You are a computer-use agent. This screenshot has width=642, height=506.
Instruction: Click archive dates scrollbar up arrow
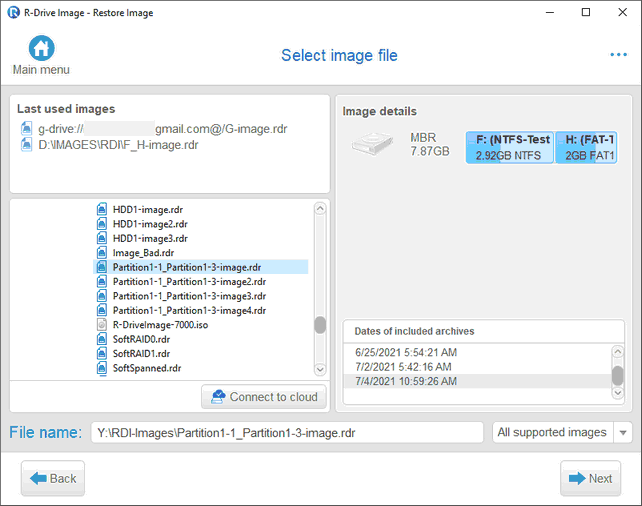618,352
